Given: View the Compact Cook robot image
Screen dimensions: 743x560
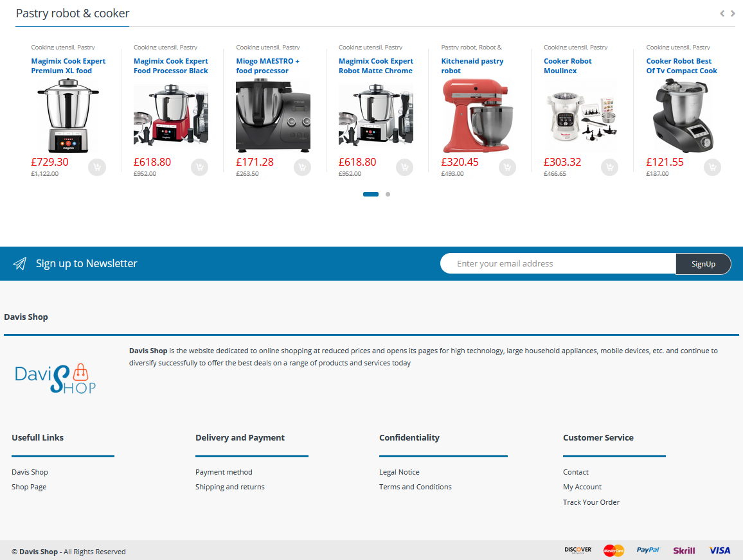Looking at the screenshot, I should point(683,116).
